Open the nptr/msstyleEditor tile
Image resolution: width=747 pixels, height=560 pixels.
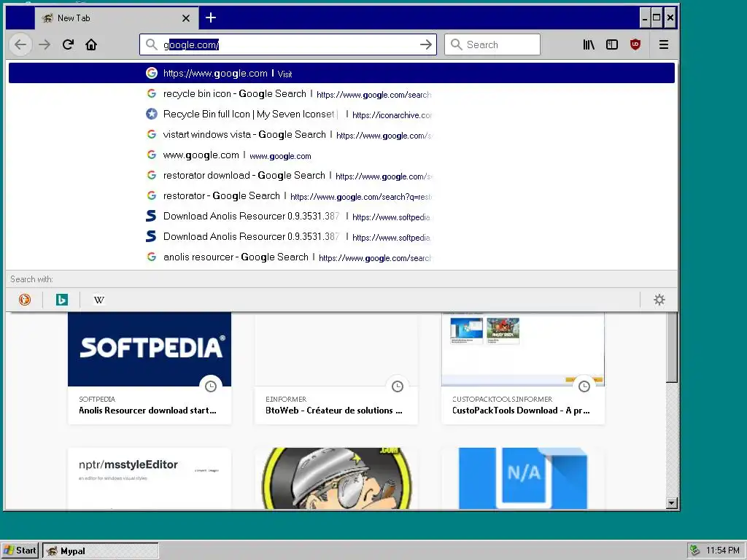150,478
